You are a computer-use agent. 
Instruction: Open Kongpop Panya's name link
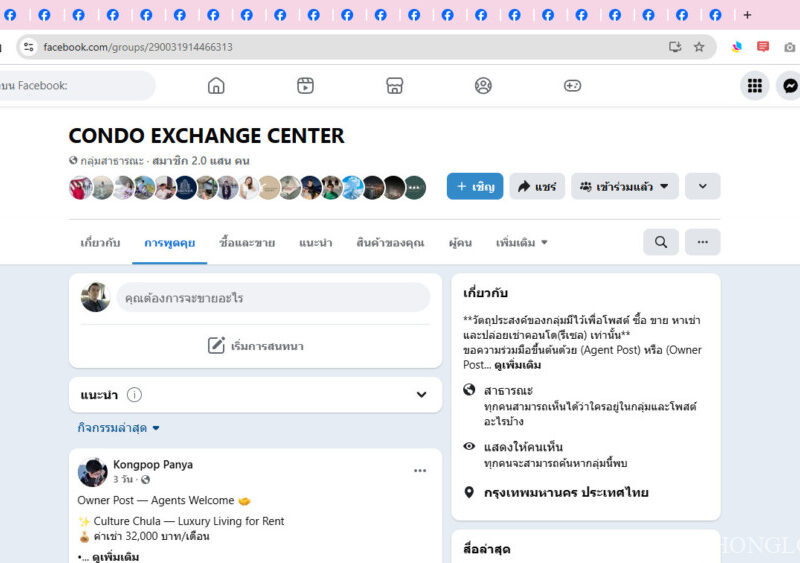[153, 464]
